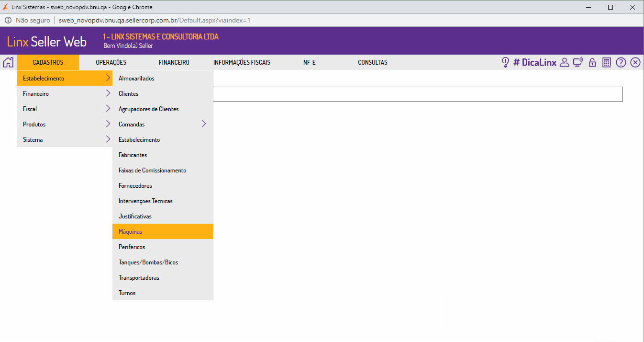Click the padlock icon

click(592, 62)
